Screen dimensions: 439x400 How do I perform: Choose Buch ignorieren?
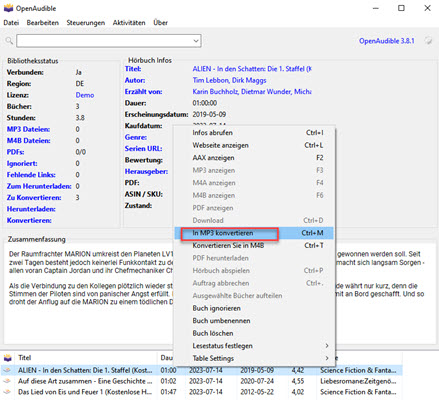pyautogui.click(x=254, y=308)
